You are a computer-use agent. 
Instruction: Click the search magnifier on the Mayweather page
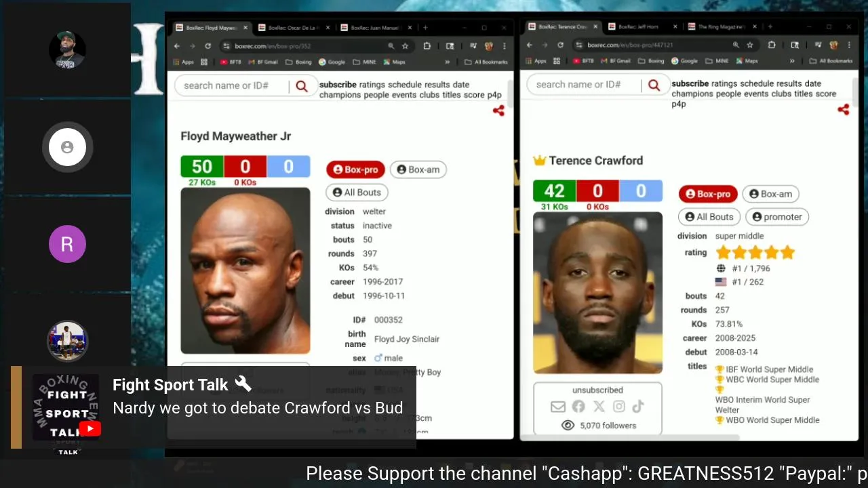pyautogui.click(x=302, y=86)
